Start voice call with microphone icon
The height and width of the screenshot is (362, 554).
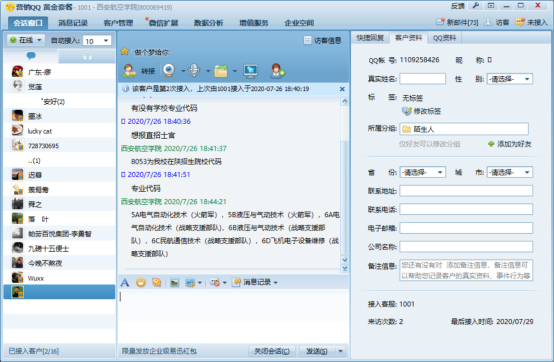coord(194,71)
